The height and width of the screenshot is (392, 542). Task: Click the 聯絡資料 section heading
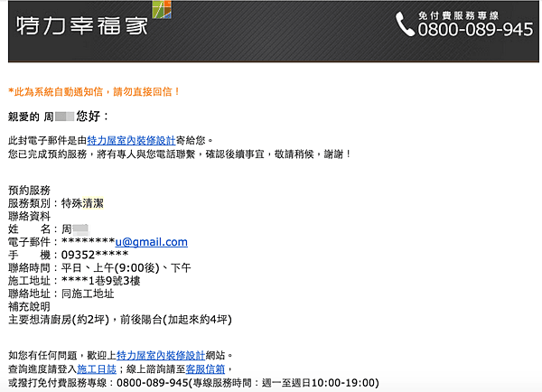(x=29, y=217)
